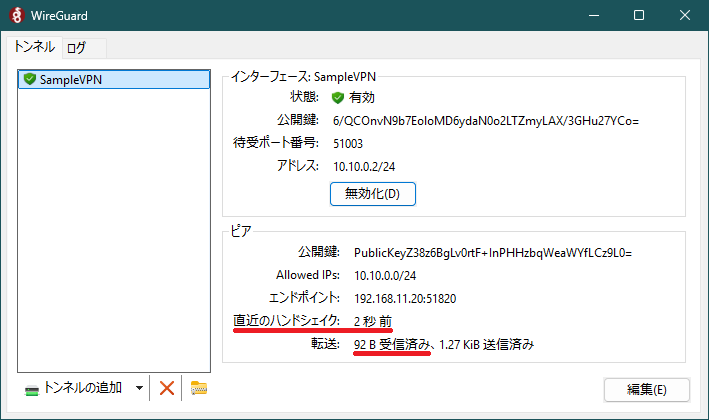Click the peer public key value
The image size is (709, 420).
point(493,252)
